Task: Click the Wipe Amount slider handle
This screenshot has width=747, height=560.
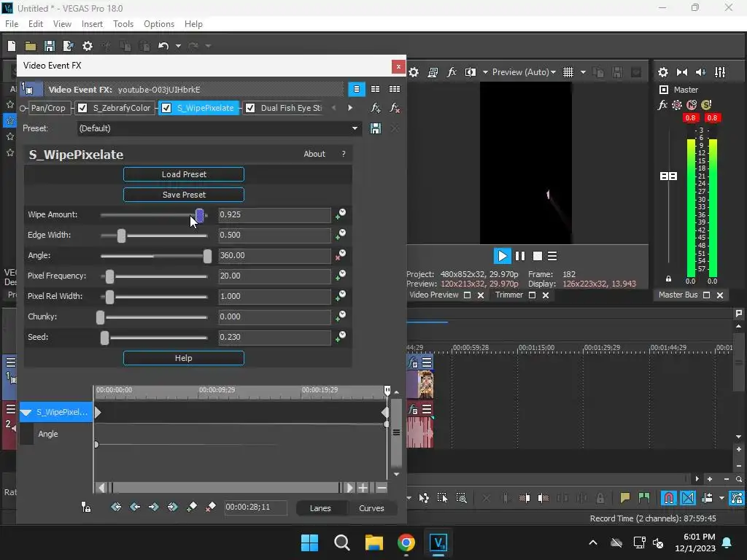Action: point(200,215)
